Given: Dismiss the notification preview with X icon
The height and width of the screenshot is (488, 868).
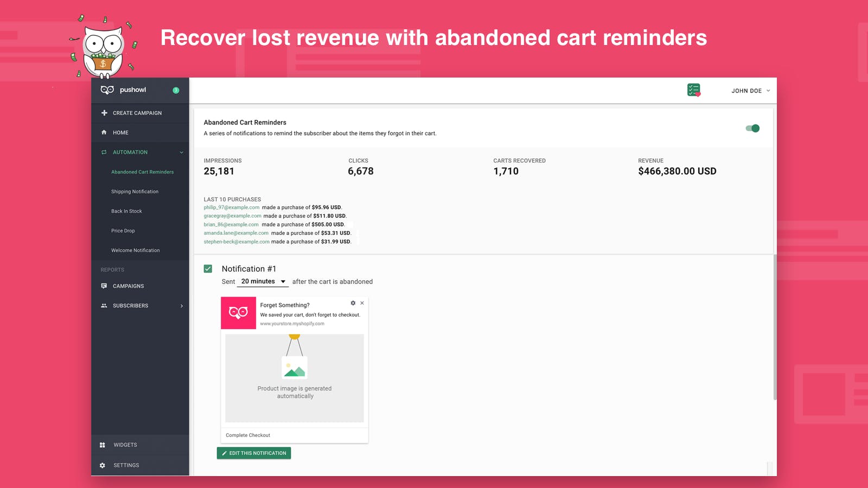Looking at the screenshot, I should pyautogui.click(x=362, y=303).
